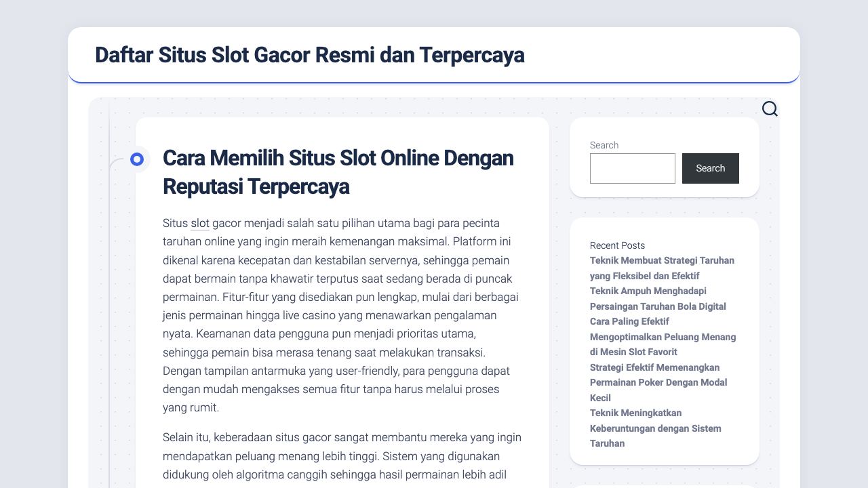Open post Cara Memilih Situs Slot Online
The image size is (868, 488).
click(x=338, y=172)
